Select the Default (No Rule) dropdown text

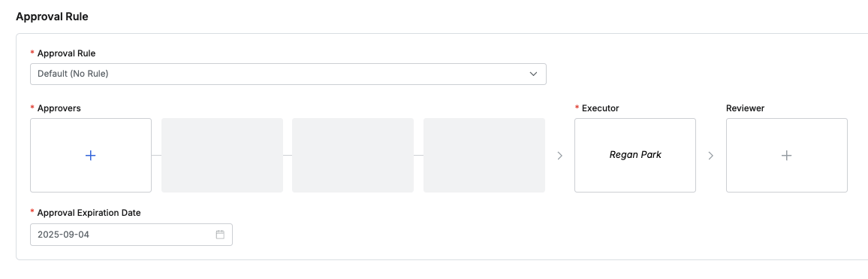tap(73, 74)
